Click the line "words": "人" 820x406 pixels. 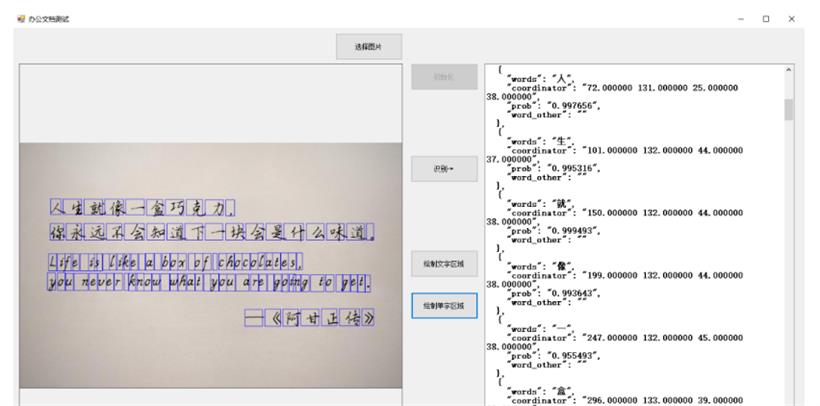[x=541, y=79]
